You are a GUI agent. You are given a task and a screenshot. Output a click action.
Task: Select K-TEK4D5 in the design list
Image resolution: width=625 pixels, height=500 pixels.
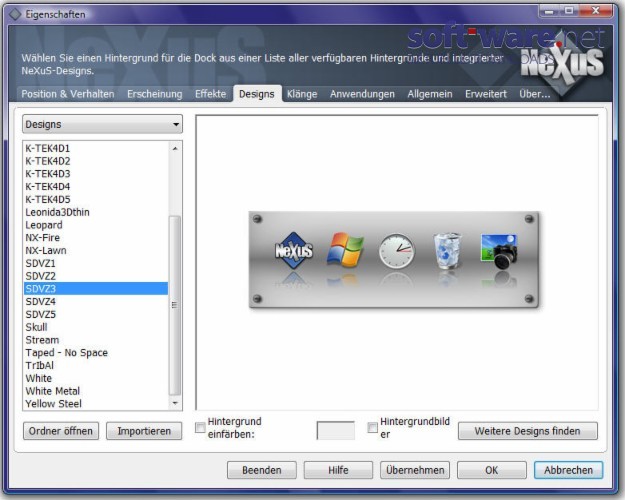(x=96, y=199)
